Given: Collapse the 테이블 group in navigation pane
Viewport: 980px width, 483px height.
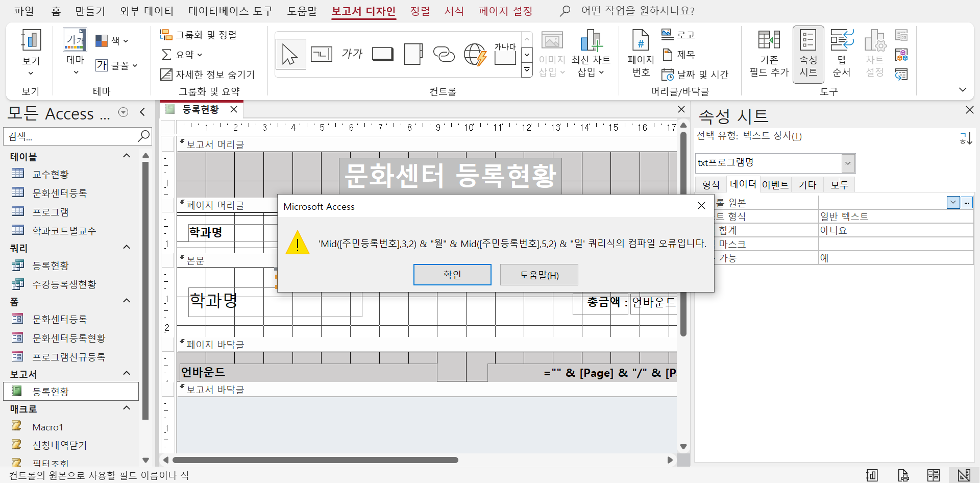Looking at the screenshot, I should tap(127, 156).
